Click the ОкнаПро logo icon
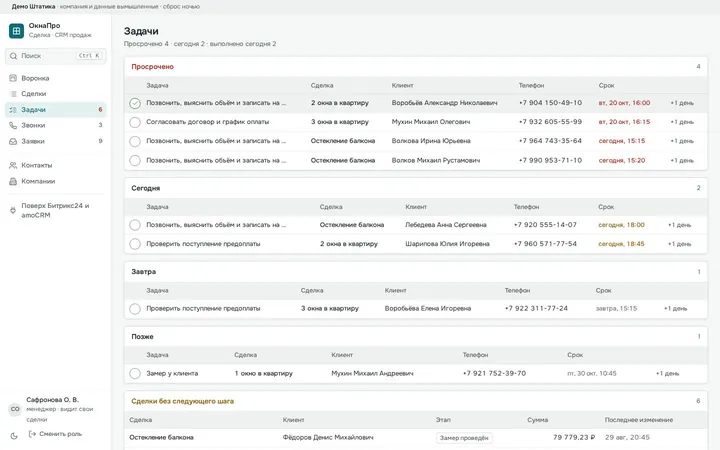This screenshot has height=450, width=720. point(16,31)
